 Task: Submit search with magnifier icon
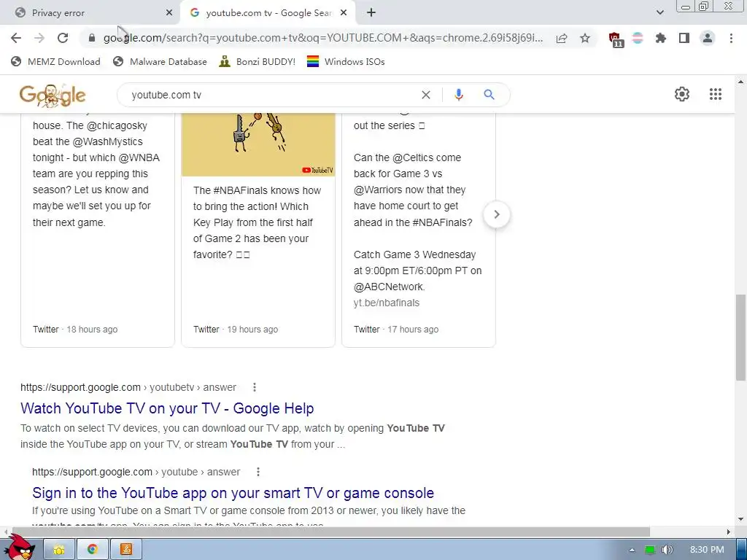coord(489,95)
